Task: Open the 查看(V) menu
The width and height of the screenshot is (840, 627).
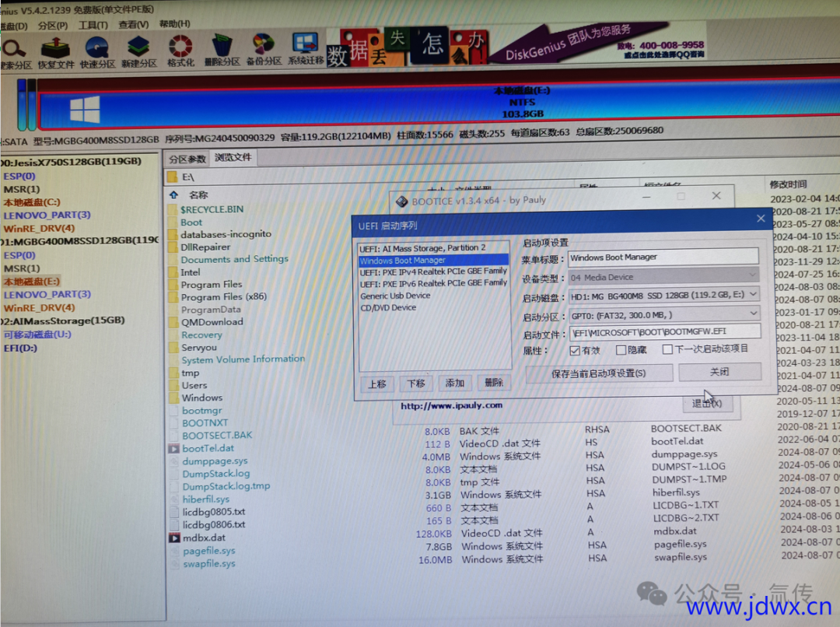Action: (134, 25)
